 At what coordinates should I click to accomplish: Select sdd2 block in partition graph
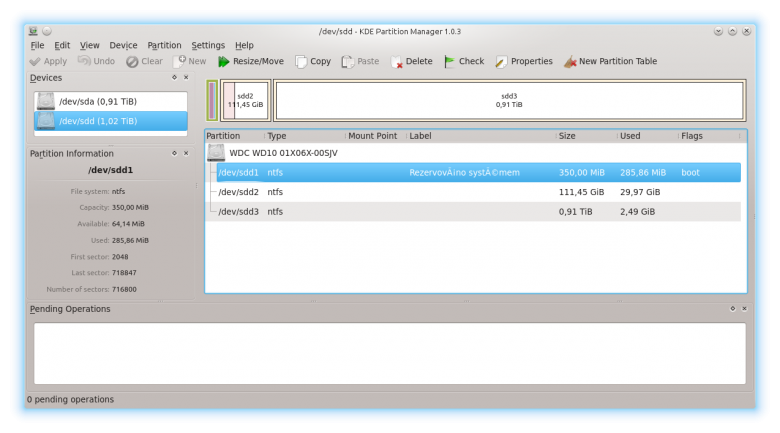click(245, 101)
